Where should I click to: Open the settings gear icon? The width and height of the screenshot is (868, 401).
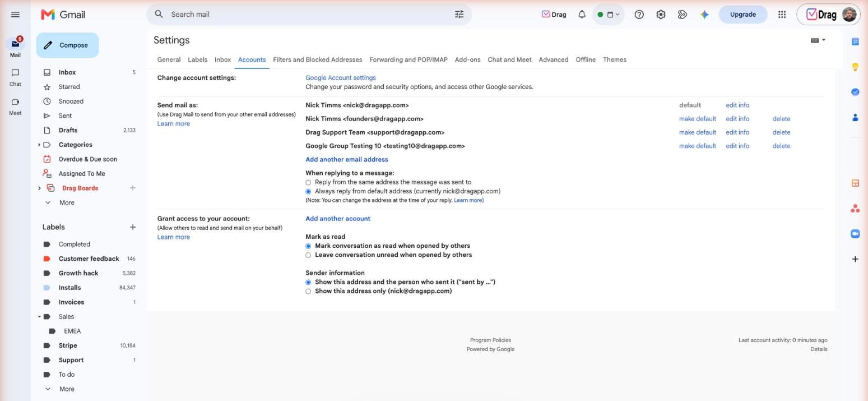coord(661,15)
